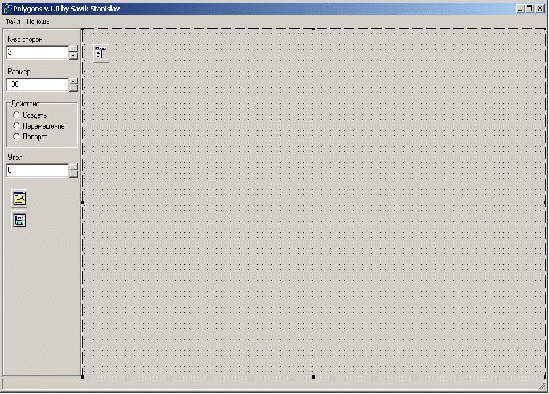549x394 pixels.
Task: Open the Файл menu
Action: pyautogui.click(x=13, y=22)
